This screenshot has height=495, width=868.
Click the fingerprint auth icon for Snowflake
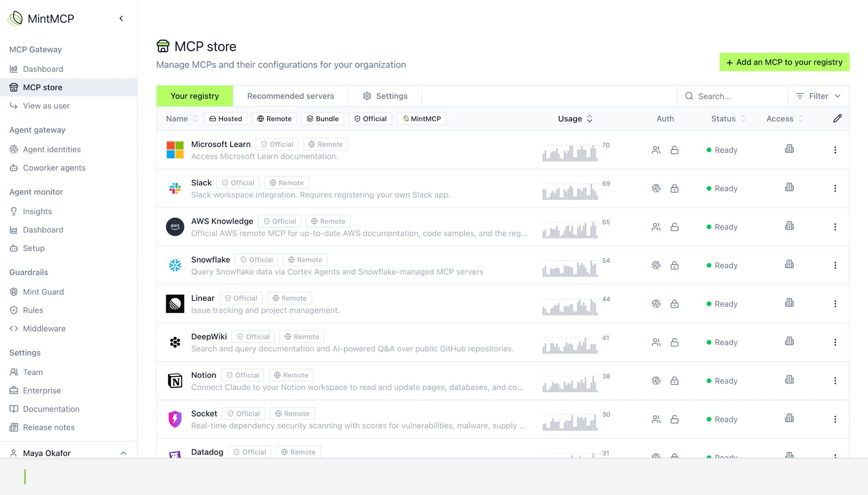(x=656, y=265)
